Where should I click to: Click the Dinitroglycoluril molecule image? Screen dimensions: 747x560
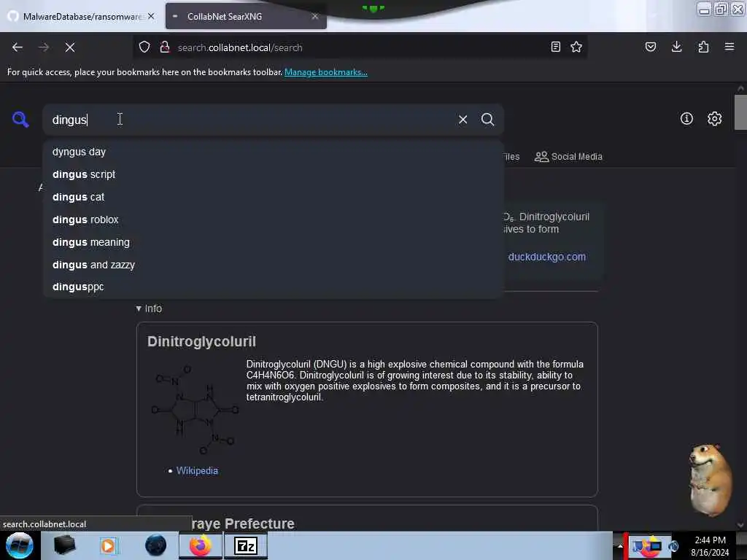[194, 410]
